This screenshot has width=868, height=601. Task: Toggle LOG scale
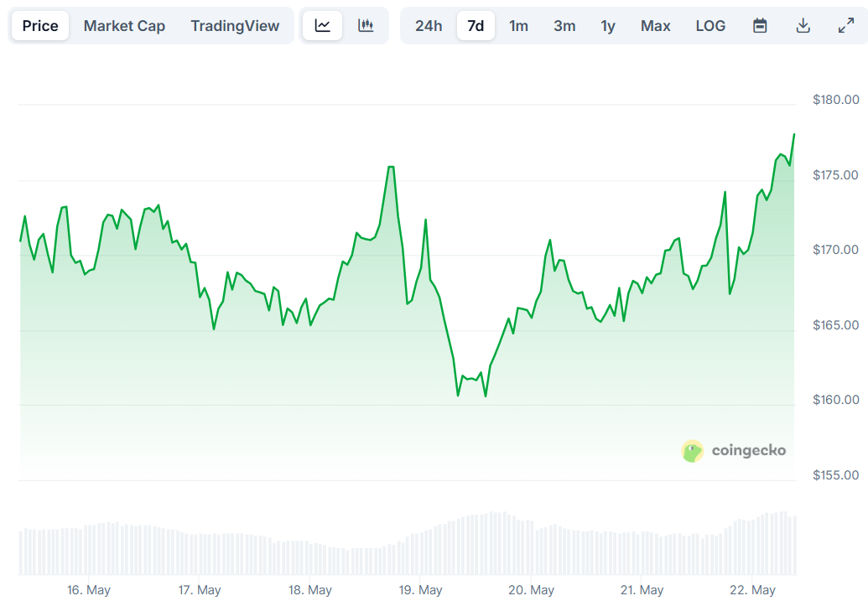point(710,25)
